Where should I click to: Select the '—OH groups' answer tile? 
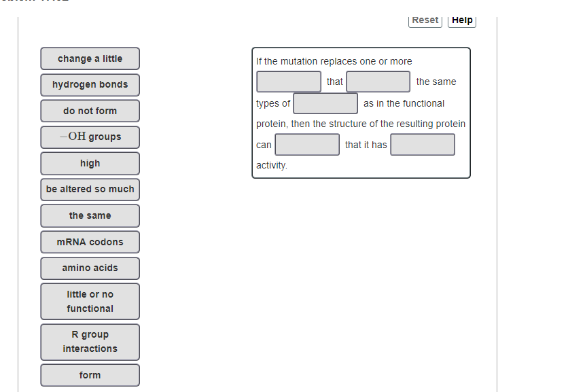click(x=90, y=137)
